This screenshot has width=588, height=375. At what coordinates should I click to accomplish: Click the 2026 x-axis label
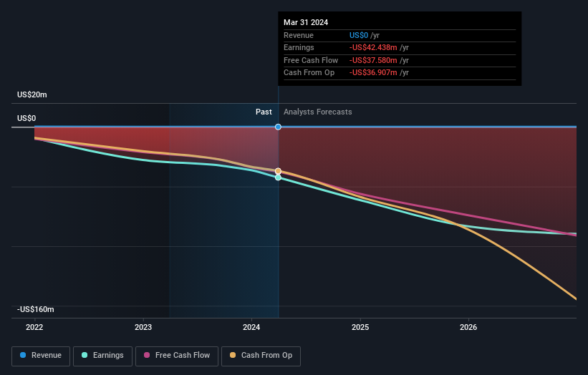click(468, 327)
